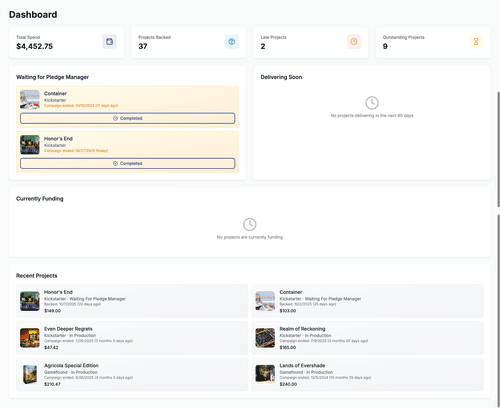Mark Honor's End pledge manager as Completed

point(128,163)
